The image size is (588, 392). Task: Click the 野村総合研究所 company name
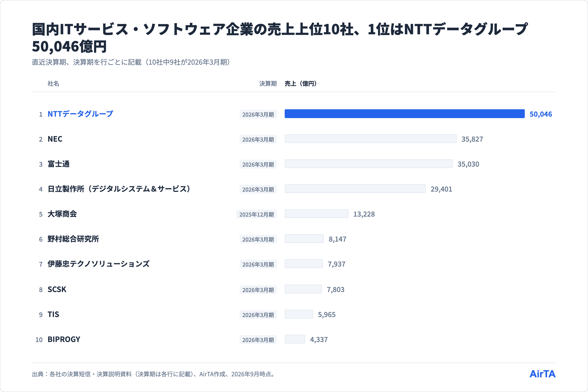73,239
